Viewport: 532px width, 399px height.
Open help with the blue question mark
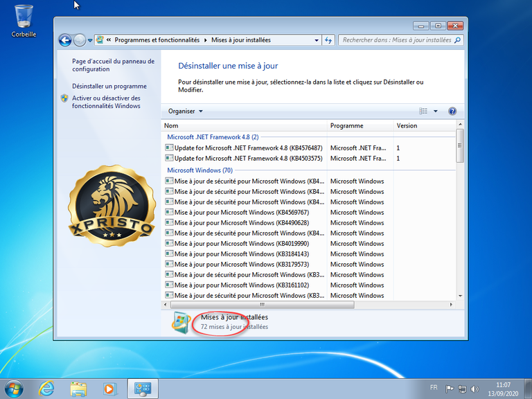click(x=452, y=112)
